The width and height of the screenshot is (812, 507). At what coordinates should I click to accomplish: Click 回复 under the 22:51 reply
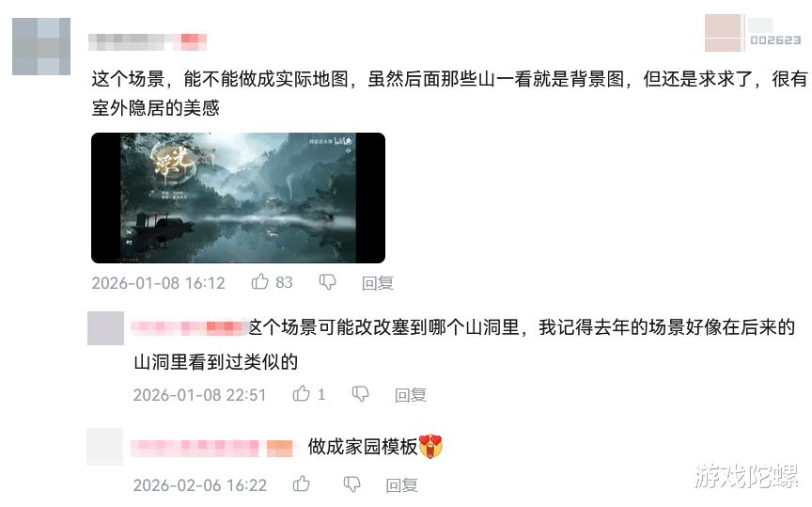411,395
